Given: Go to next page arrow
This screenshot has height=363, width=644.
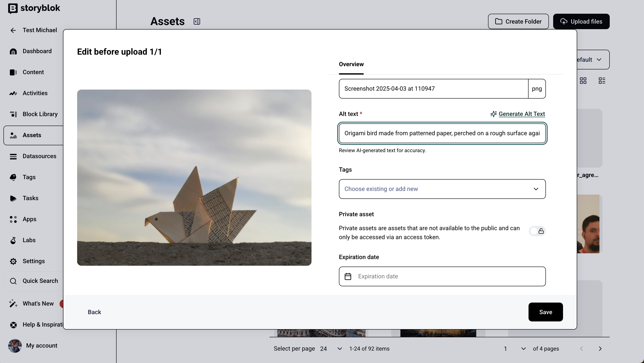Looking at the screenshot, I should [x=600, y=349].
